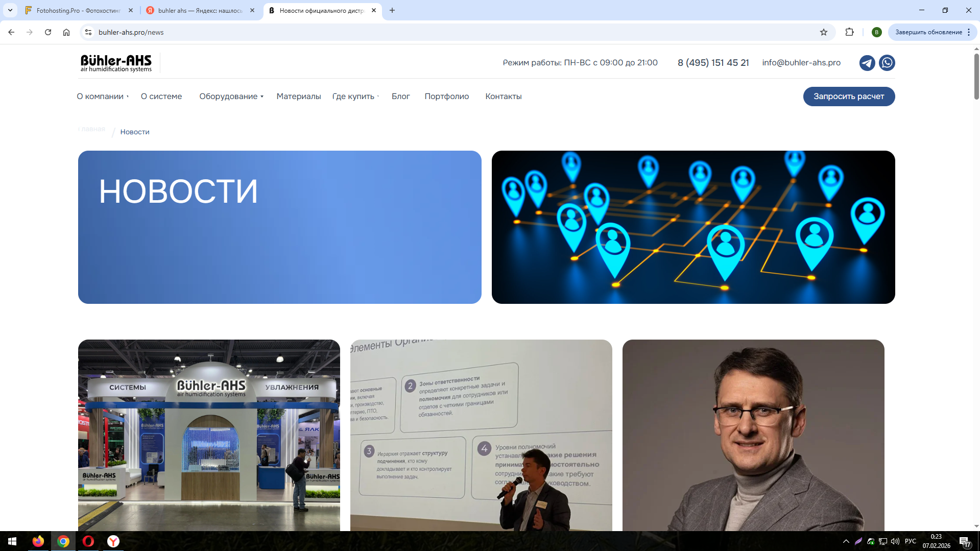
Task: Open Yandex Browser from the taskbar
Action: coord(113,541)
